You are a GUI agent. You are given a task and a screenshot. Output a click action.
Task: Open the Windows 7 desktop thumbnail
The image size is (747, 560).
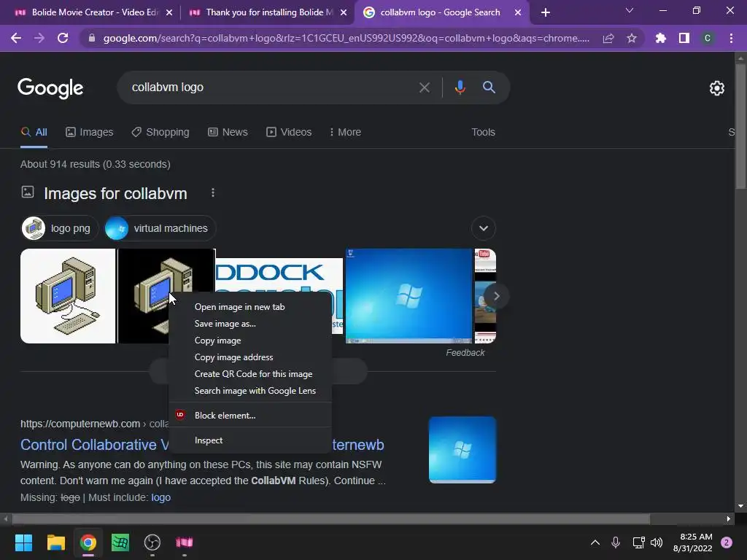pyautogui.click(x=409, y=296)
